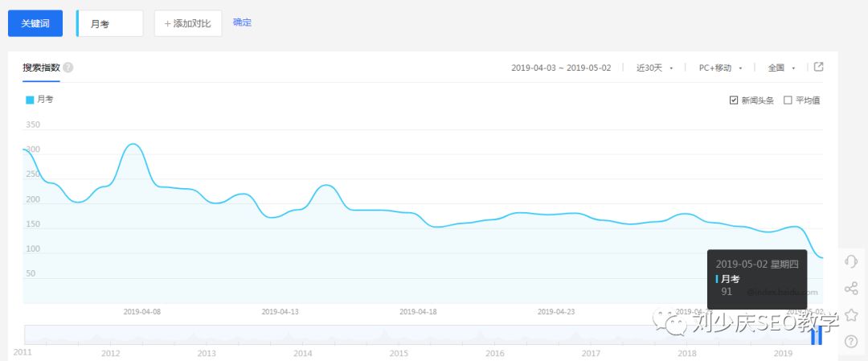Viewport: 868px width, 361px height.
Task: Click 2014 on the overview timeline
Action: coord(302,353)
